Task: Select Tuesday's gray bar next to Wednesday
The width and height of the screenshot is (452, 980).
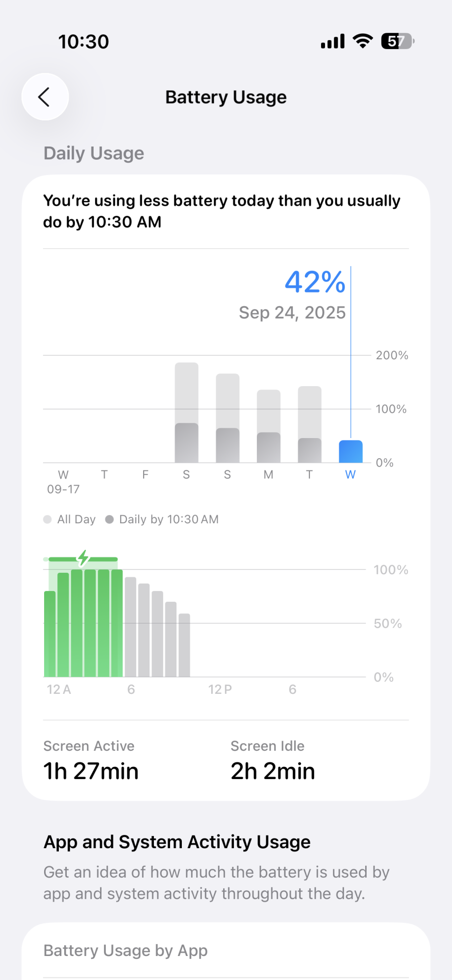Action: pos(310,425)
